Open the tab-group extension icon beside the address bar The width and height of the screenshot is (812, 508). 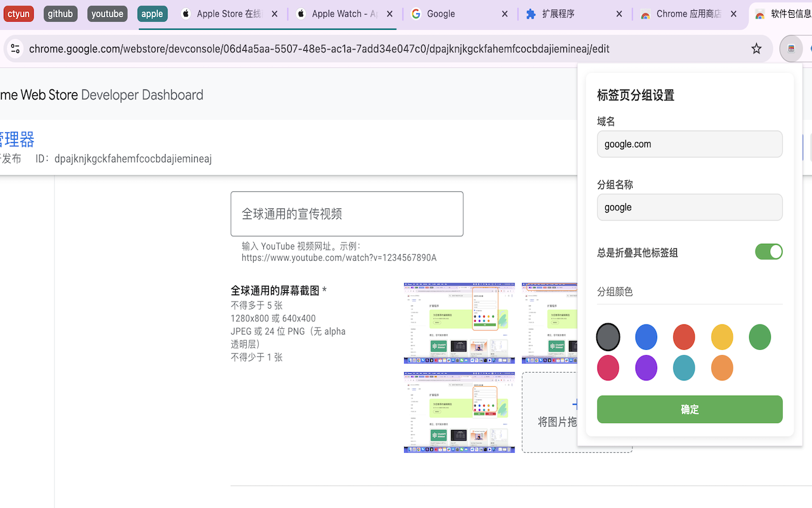(x=790, y=48)
